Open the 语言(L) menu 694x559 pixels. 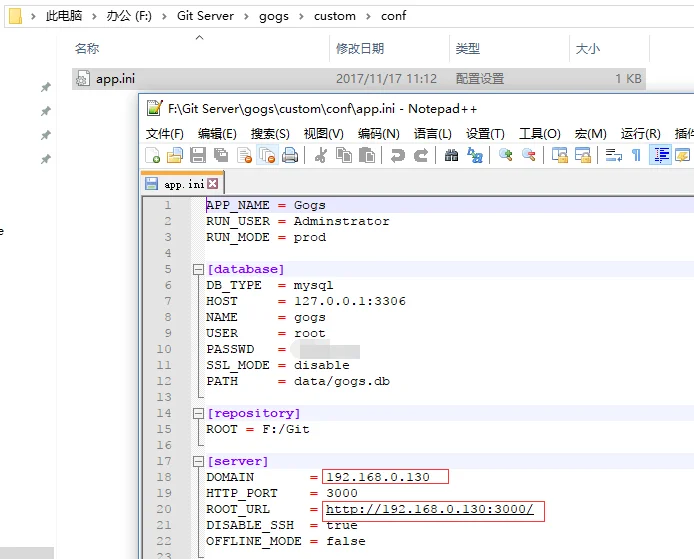point(432,133)
